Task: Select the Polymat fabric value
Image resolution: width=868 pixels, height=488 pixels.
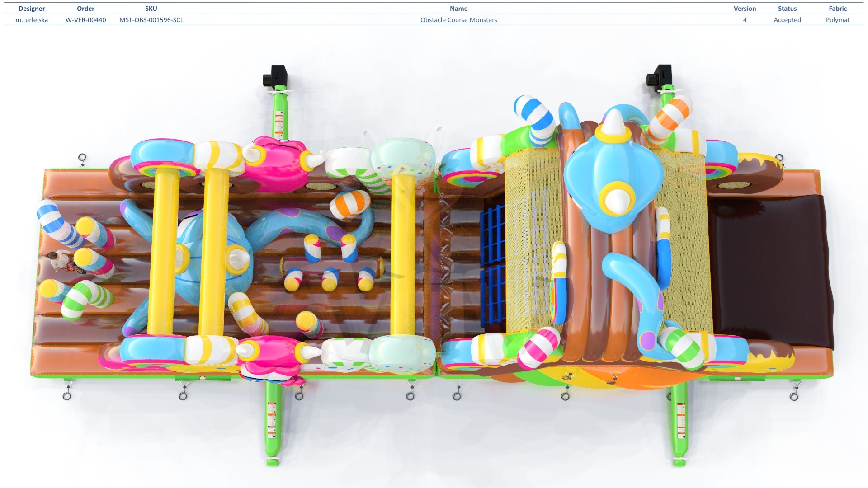Action: coord(838,20)
